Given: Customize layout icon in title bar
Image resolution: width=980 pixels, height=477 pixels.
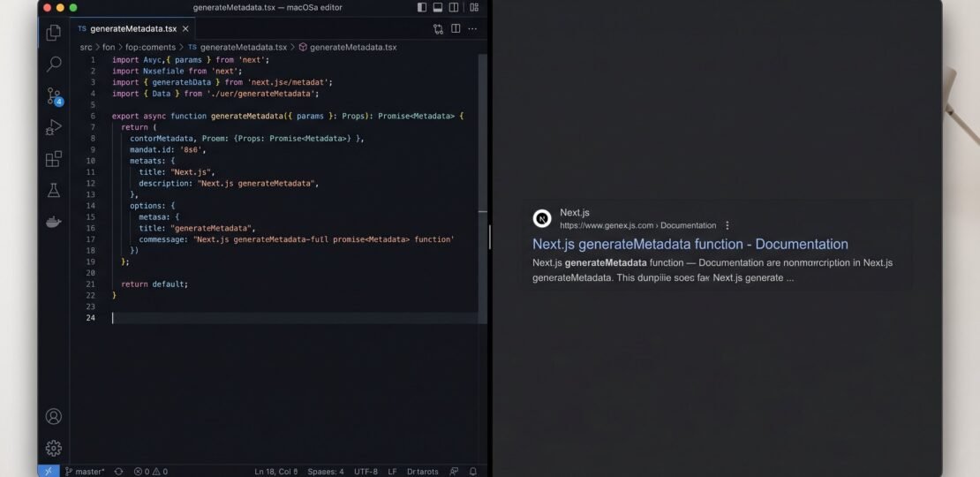Looking at the screenshot, I should pos(474,7).
